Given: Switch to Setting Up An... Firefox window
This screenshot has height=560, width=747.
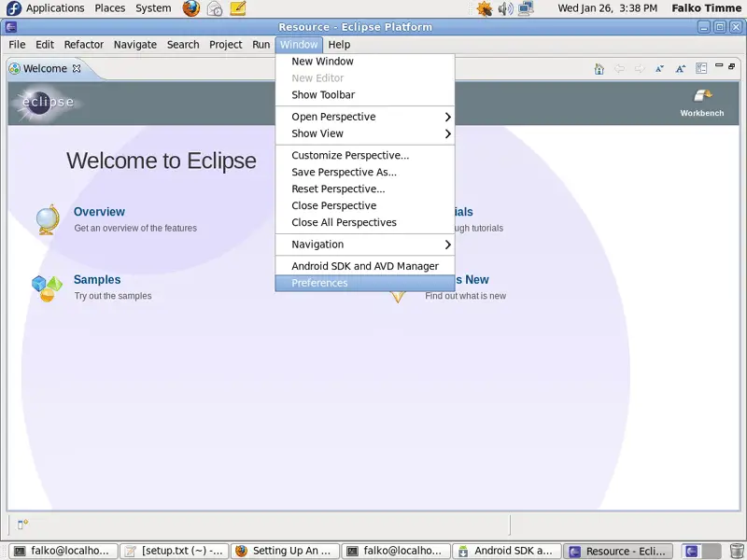Looking at the screenshot, I should (285, 551).
